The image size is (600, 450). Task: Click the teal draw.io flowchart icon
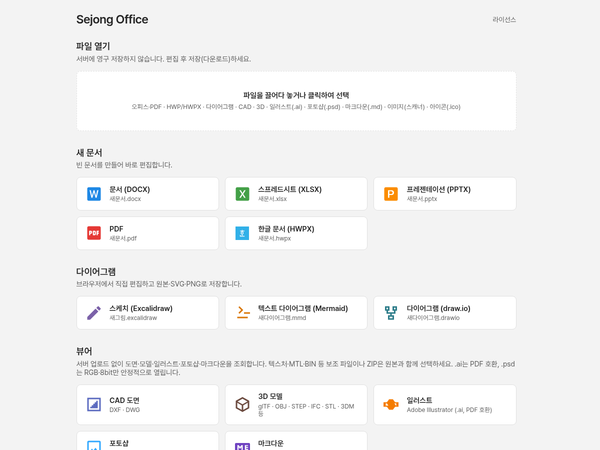click(391, 313)
